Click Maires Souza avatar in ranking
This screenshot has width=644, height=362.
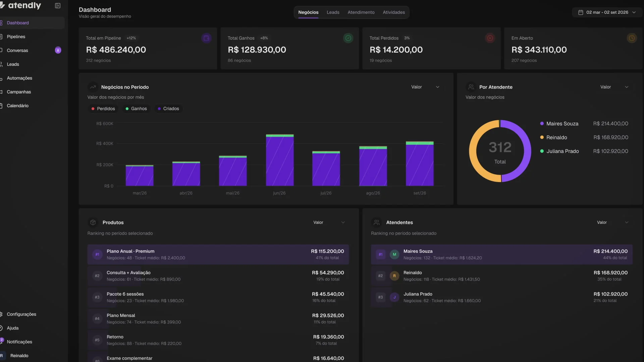click(394, 254)
